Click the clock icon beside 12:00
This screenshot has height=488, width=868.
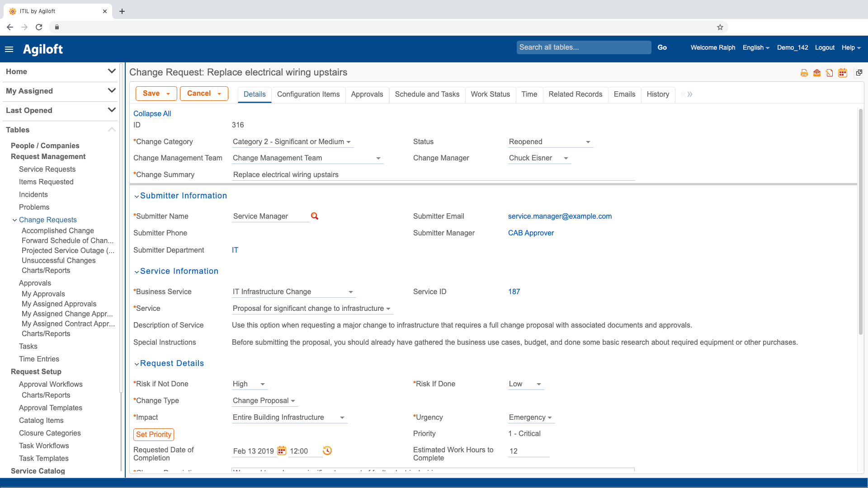coord(327,450)
